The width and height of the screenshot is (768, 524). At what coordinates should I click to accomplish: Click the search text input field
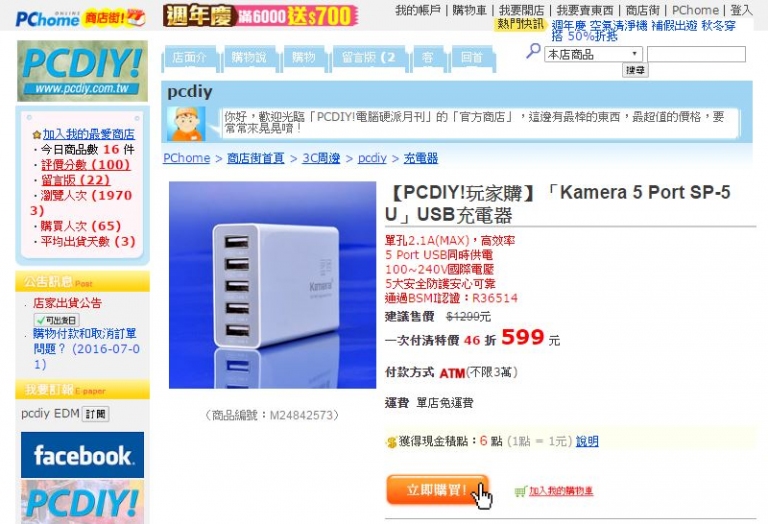click(696, 54)
